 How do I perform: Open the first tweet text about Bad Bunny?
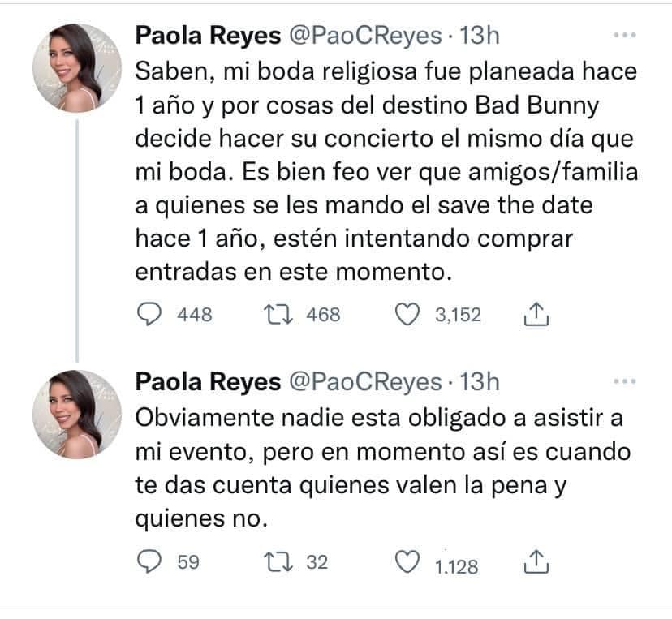click(x=386, y=171)
